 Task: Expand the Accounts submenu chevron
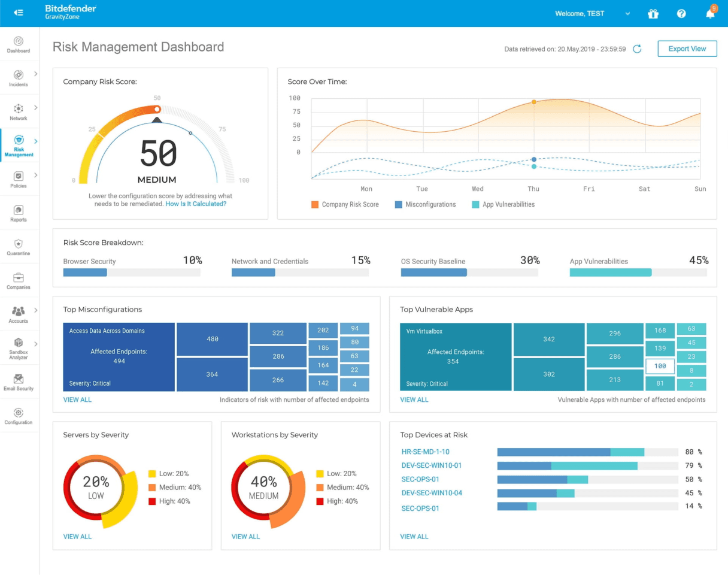[36, 310]
